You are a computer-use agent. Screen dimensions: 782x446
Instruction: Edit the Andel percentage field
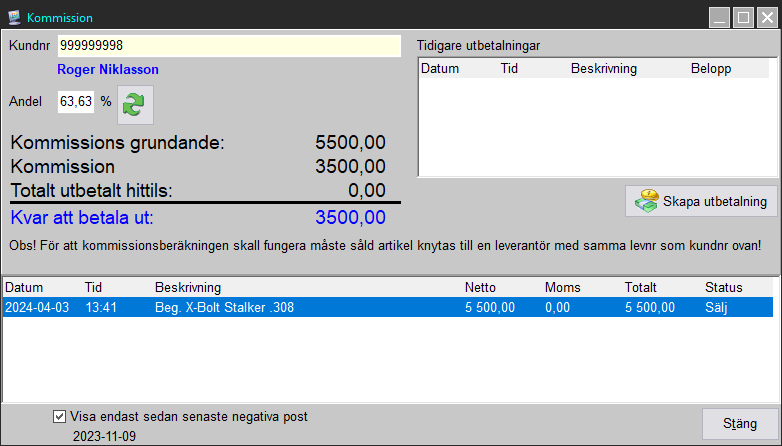76,101
